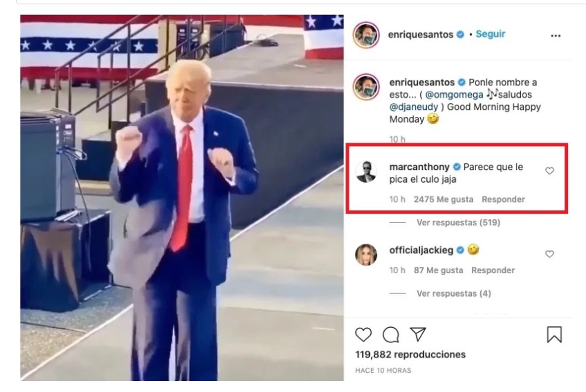View the 2475 Me gusta likes list
The width and height of the screenshot is (586, 392).
coord(444,199)
